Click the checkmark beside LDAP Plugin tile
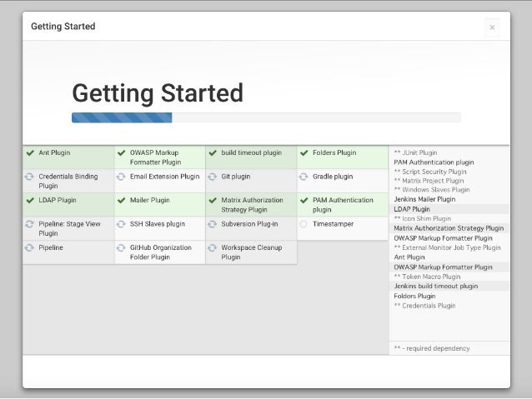 tap(30, 201)
